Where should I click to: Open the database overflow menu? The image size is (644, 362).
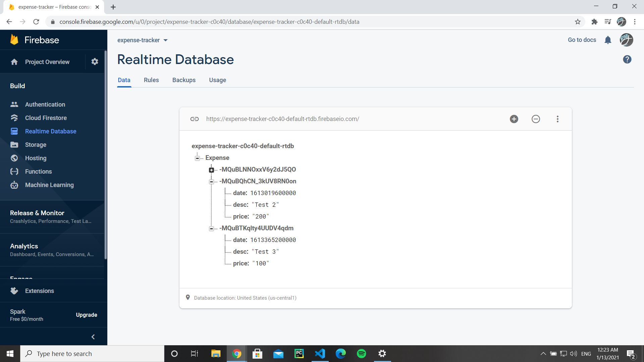[x=557, y=119]
